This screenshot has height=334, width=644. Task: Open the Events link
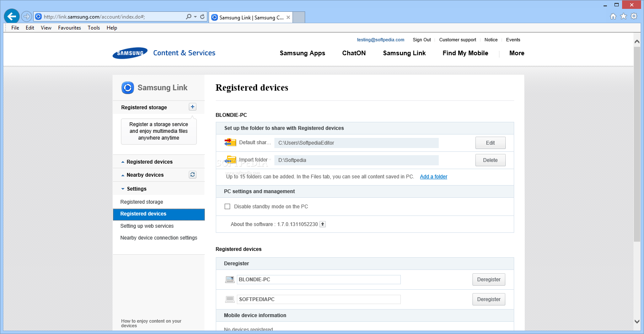[513, 40]
